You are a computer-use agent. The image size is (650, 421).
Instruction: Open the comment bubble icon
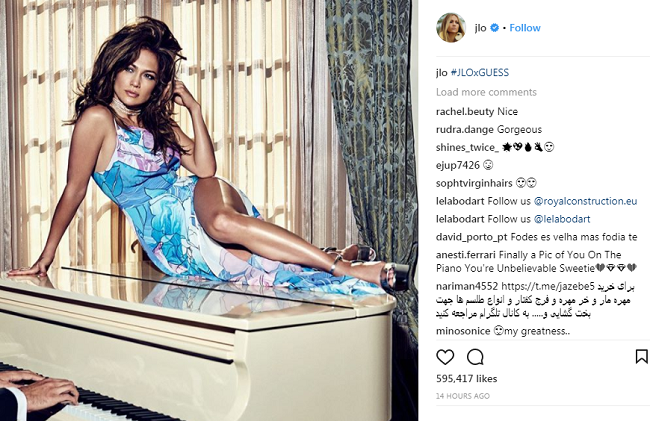pos(475,357)
